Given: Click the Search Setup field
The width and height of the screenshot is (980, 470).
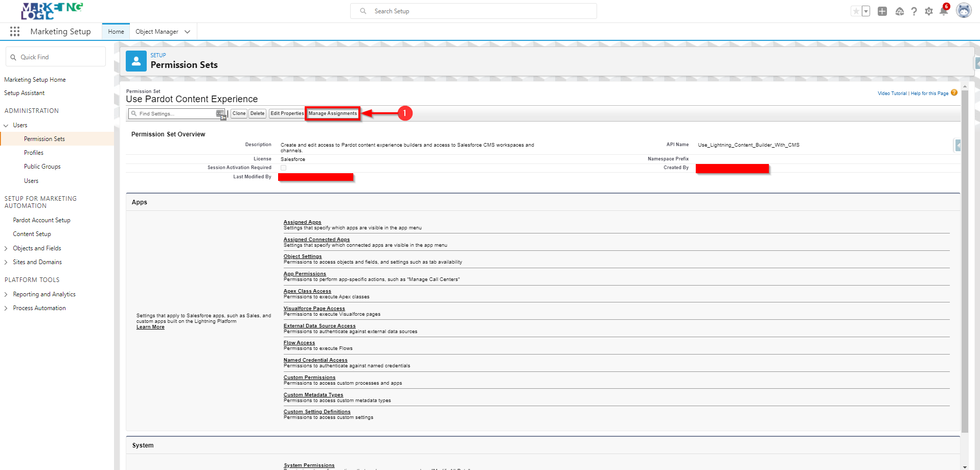Looking at the screenshot, I should [x=473, y=11].
